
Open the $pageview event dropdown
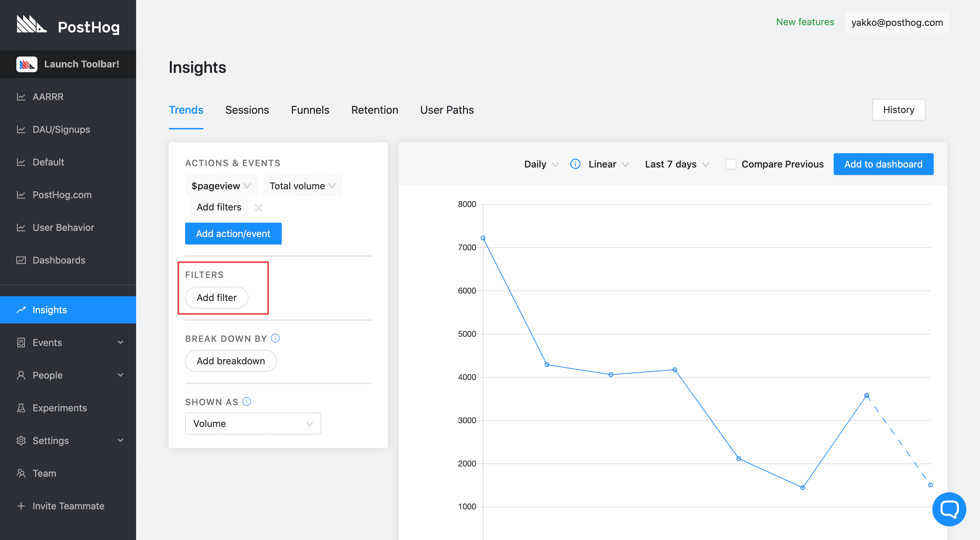coord(221,186)
